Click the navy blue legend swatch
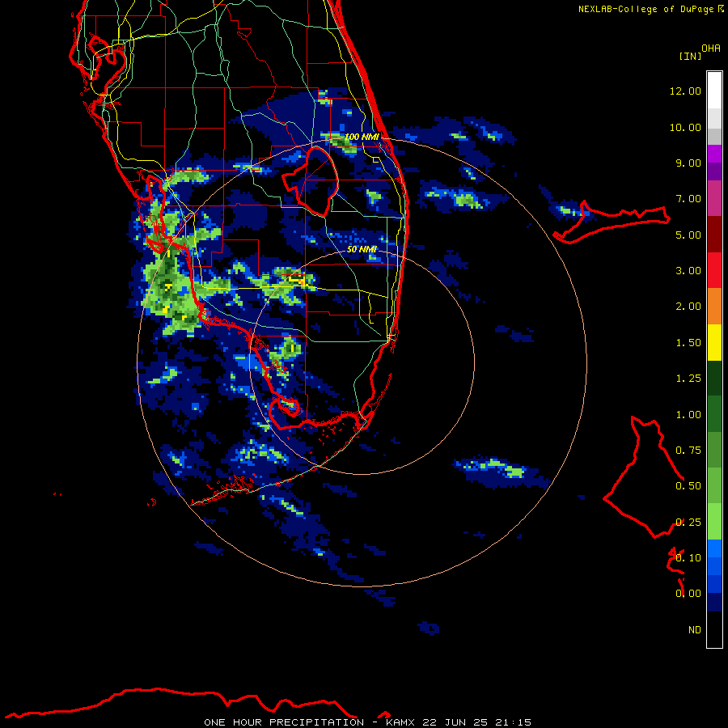728x728 pixels. (x=714, y=602)
